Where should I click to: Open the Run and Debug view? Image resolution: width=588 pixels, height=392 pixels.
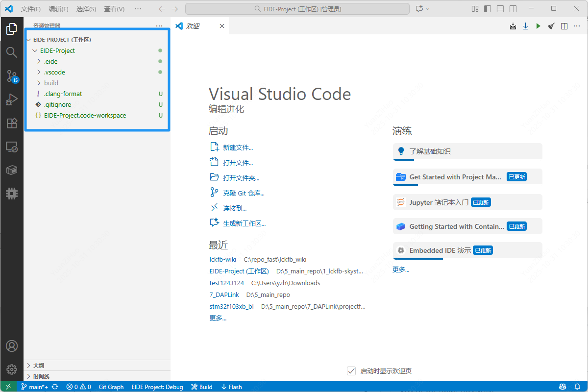pos(12,100)
